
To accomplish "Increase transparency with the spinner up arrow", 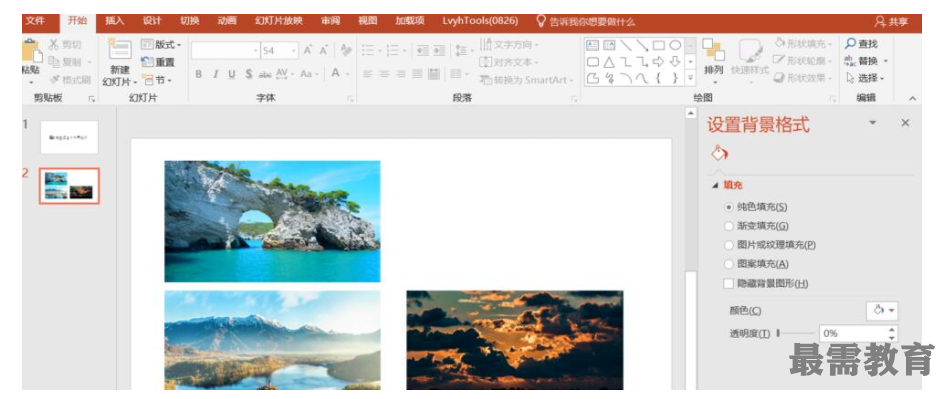I will tap(892, 329).
